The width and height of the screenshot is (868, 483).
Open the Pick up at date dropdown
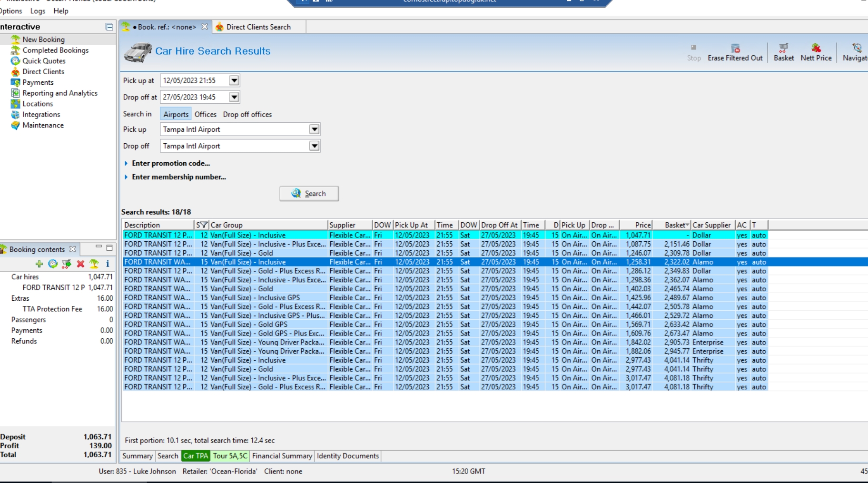tap(234, 80)
